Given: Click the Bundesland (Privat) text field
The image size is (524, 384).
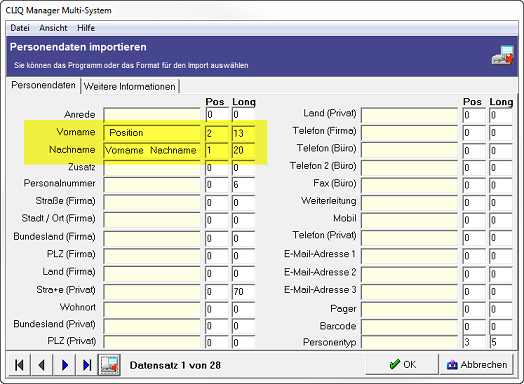Looking at the screenshot, I should click(152, 327).
